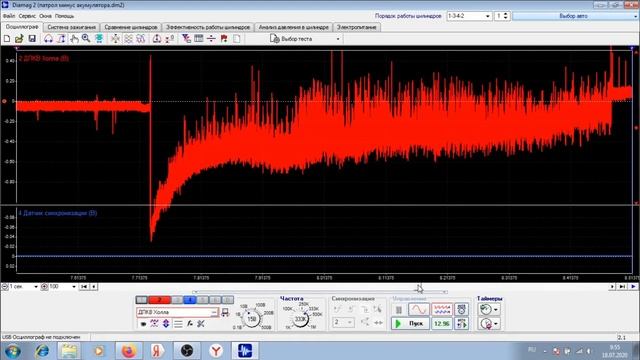
Task: Click the blue up-down arrows channel icon
Action: click(x=166, y=324)
